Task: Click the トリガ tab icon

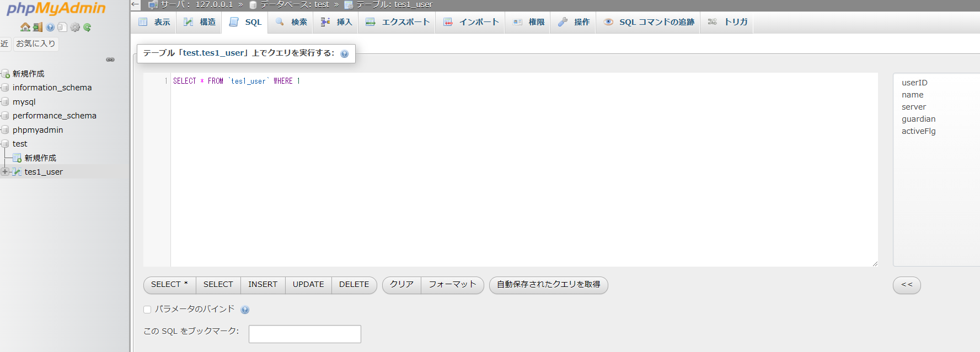Action: coord(713,22)
